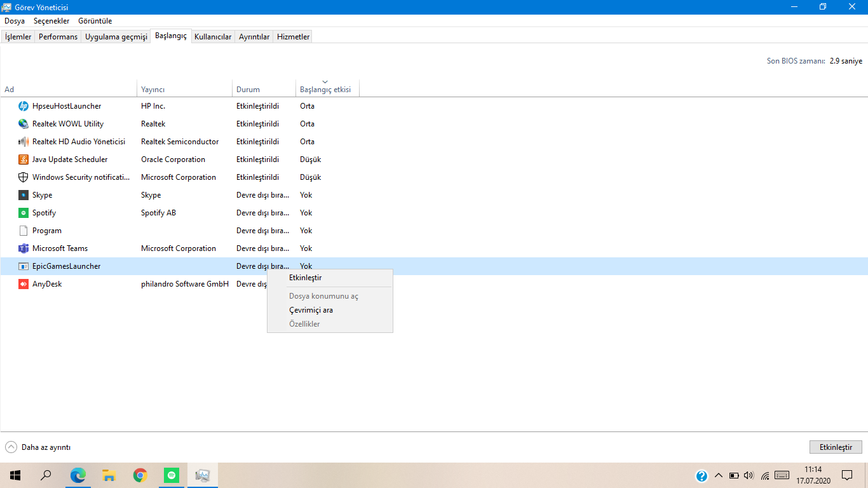Screen dimensions: 868x488
Task: Click Düşük impact in the Java Update Scheduler row
Action: (x=311, y=159)
